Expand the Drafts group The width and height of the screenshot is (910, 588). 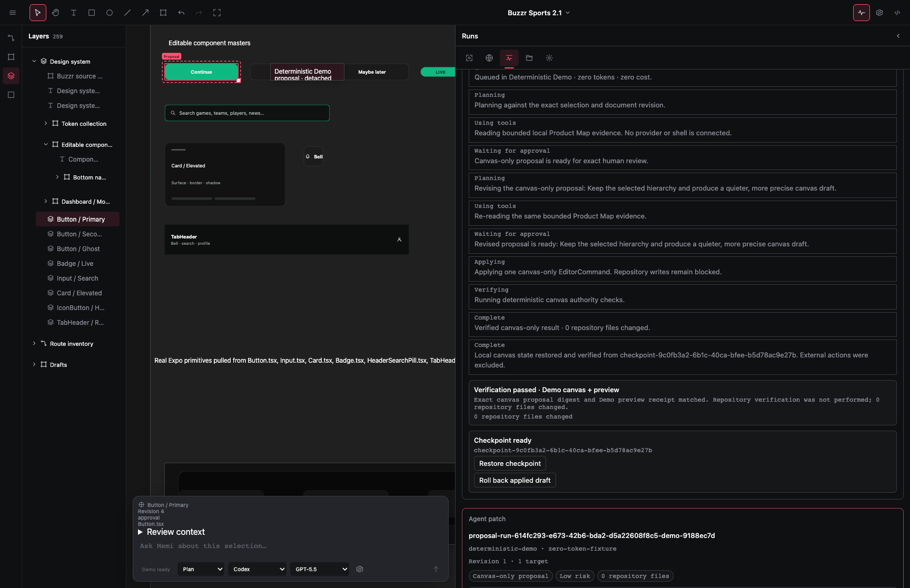(34, 364)
